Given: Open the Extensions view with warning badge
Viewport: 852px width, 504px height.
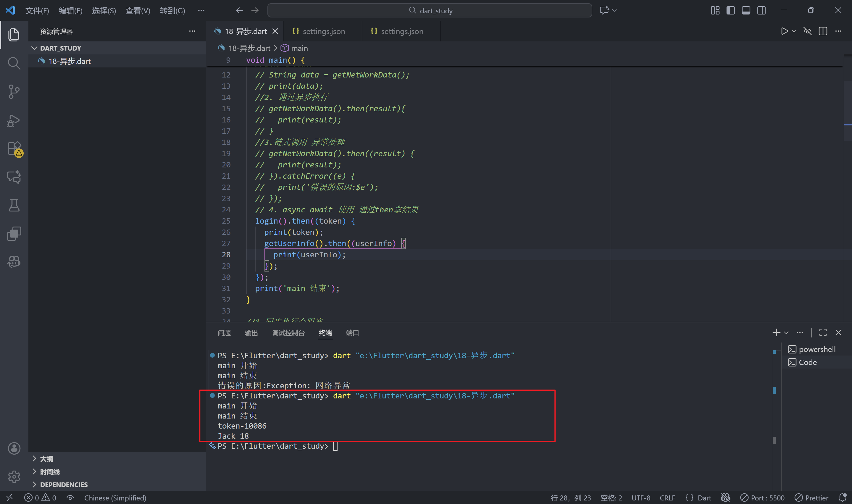Looking at the screenshot, I should click(x=14, y=149).
